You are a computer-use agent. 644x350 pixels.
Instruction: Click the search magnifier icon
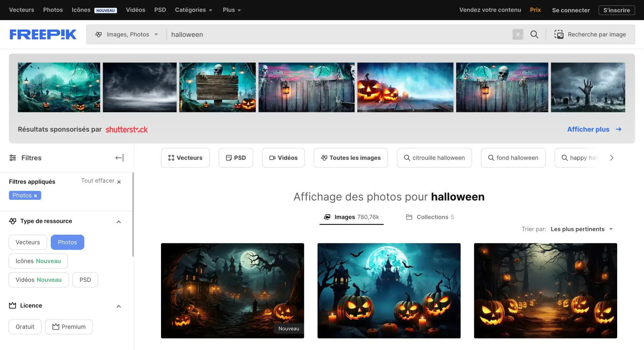534,35
